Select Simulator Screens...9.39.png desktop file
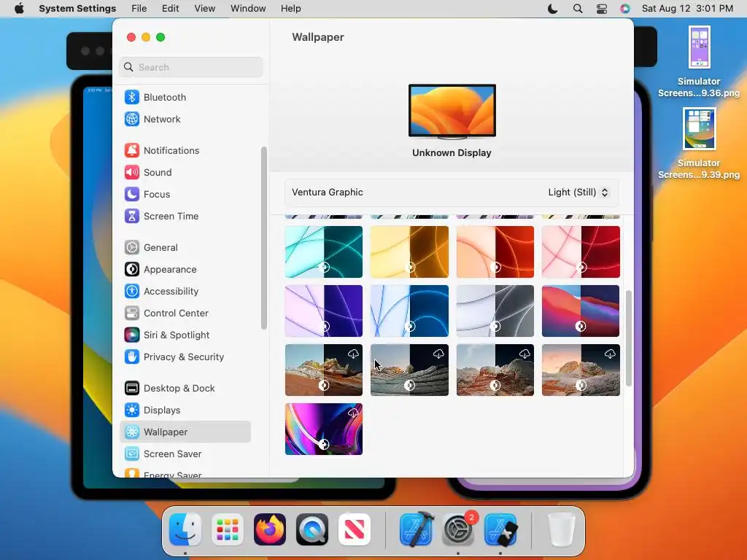Screen dimensions: 747x560 click(x=699, y=144)
